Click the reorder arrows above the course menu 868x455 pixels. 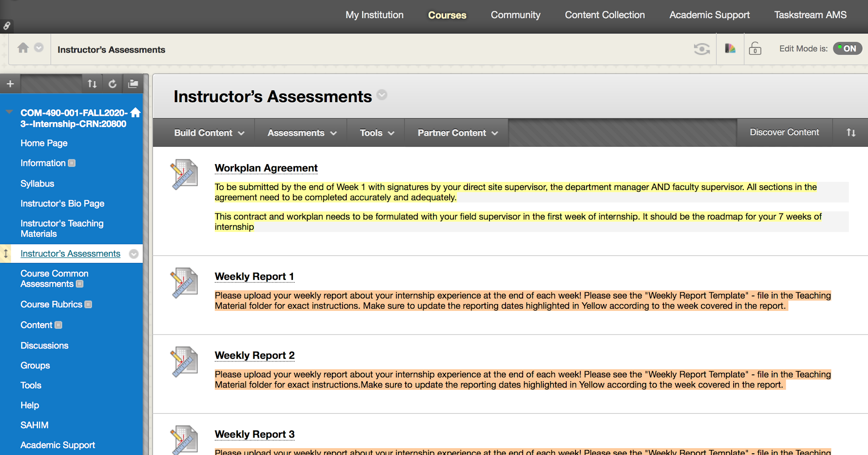pos(92,84)
